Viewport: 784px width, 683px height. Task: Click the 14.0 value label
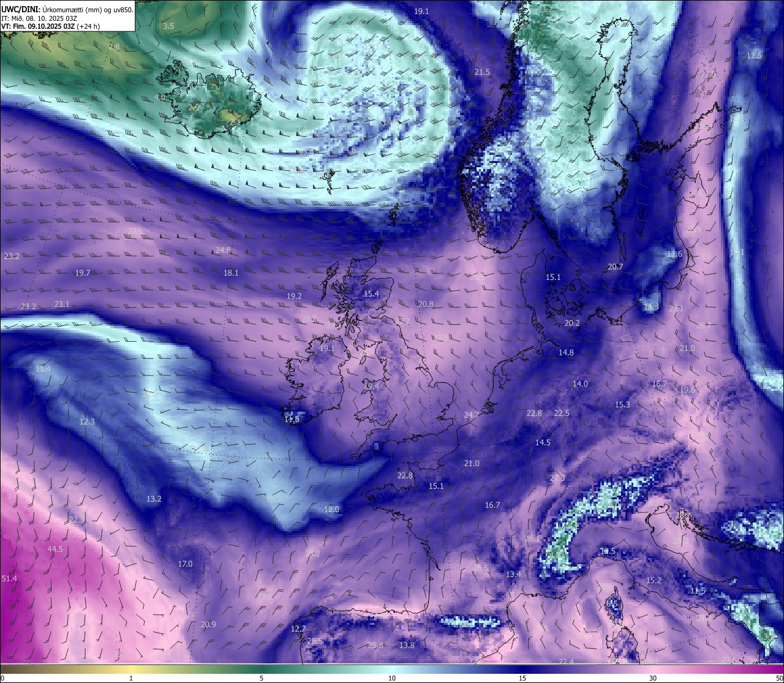580,383
